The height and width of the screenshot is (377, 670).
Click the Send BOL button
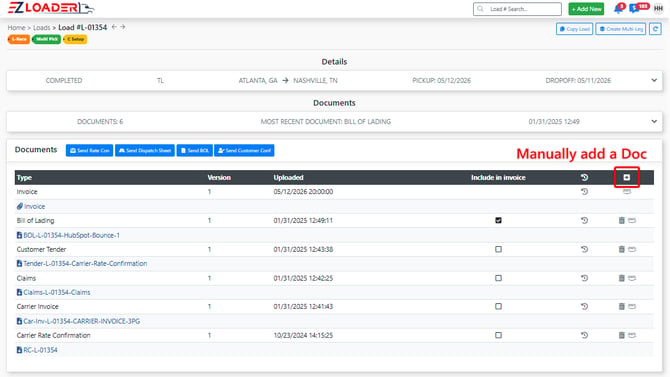coord(194,150)
